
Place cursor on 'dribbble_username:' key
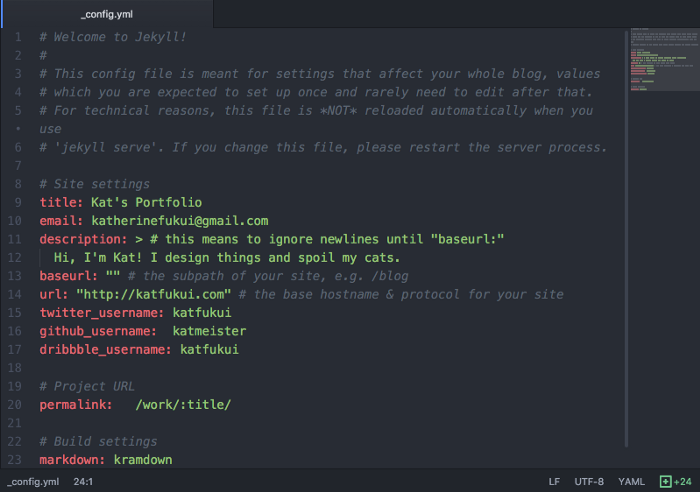click(x=105, y=349)
